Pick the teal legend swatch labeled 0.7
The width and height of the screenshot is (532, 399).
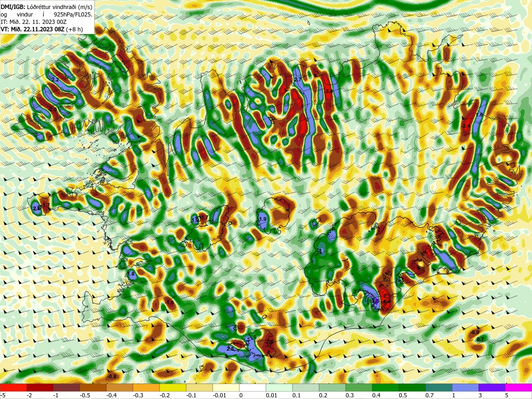(439, 387)
